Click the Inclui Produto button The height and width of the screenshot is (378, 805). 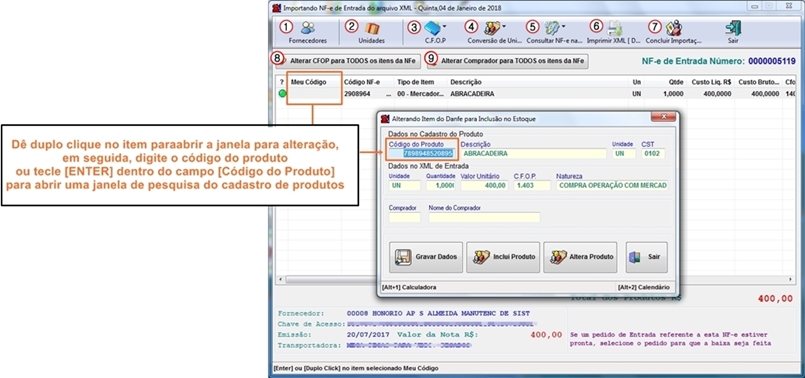(x=503, y=257)
